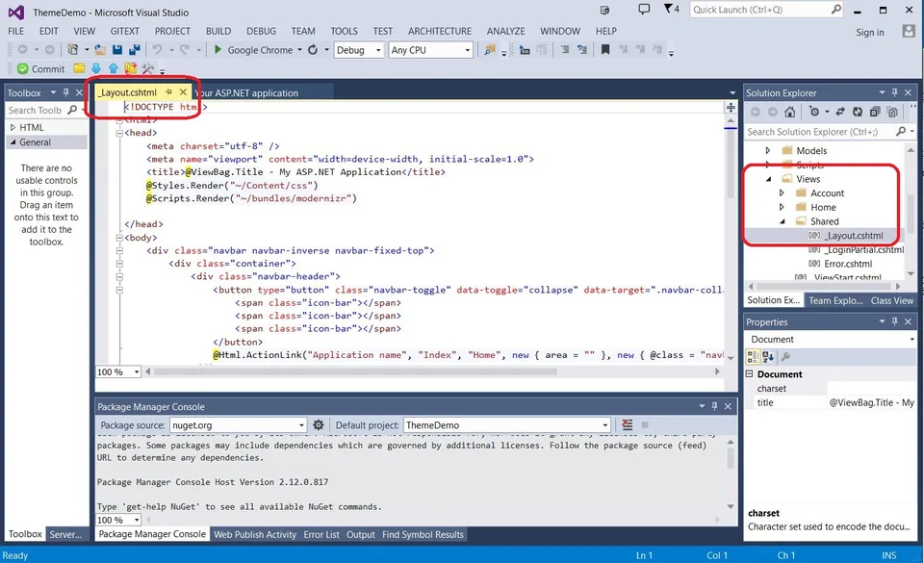Switch to the Web Publish Activity tab
Image resolution: width=924 pixels, height=563 pixels.
254,534
